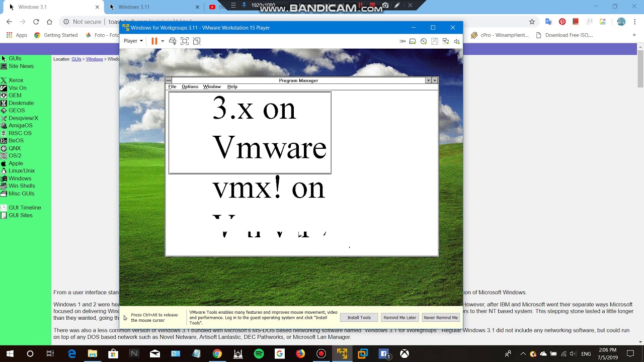Toggle VMware Unity mode icon

coord(197,41)
